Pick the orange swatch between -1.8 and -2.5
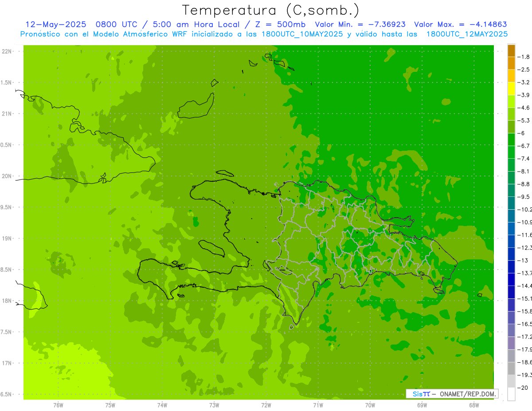Image resolution: width=532 pixels, height=411 pixels. 511,63
